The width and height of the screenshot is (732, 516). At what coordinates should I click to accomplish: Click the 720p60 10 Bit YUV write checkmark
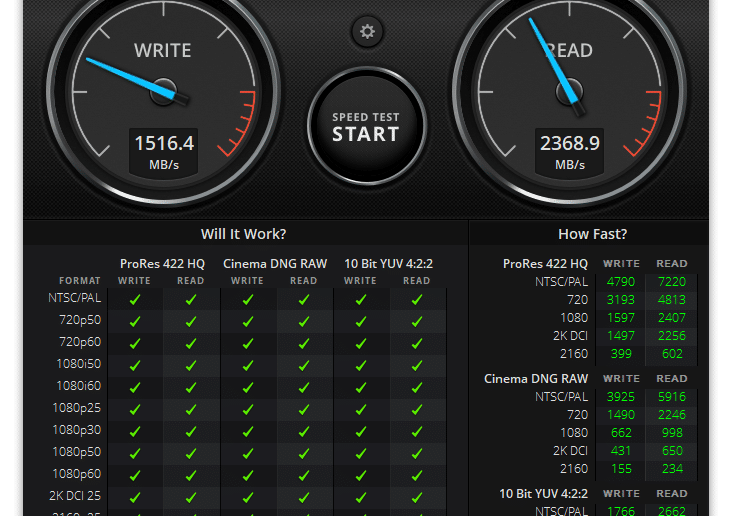[361, 343]
